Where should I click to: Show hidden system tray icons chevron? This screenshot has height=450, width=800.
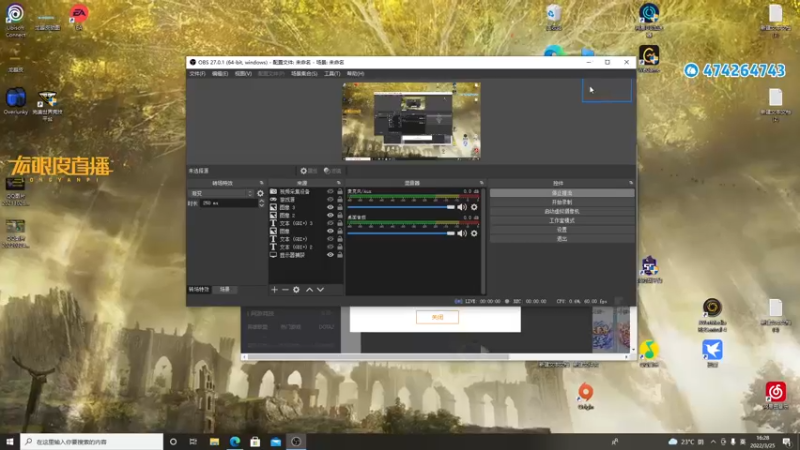tap(713, 442)
